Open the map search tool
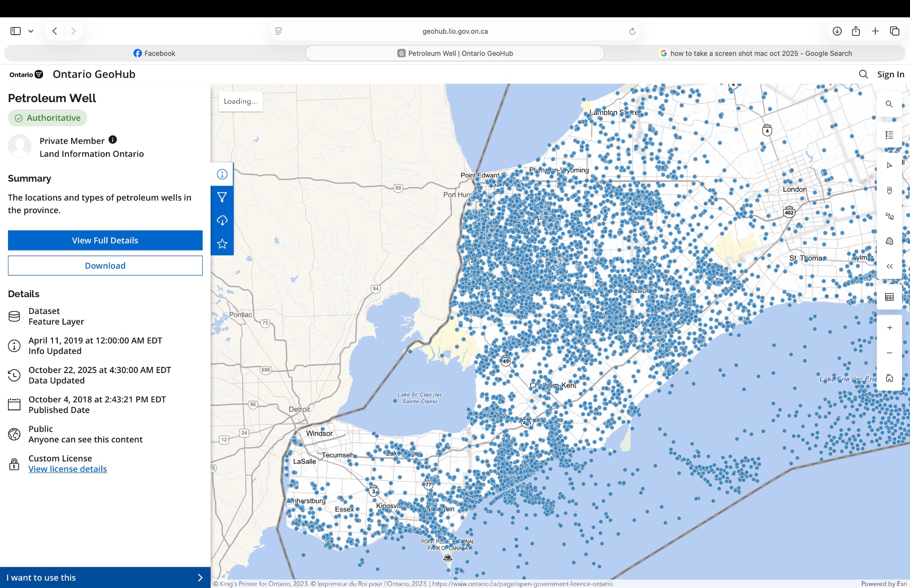This screenshot has height=588, width=910. tap(889, 104)
